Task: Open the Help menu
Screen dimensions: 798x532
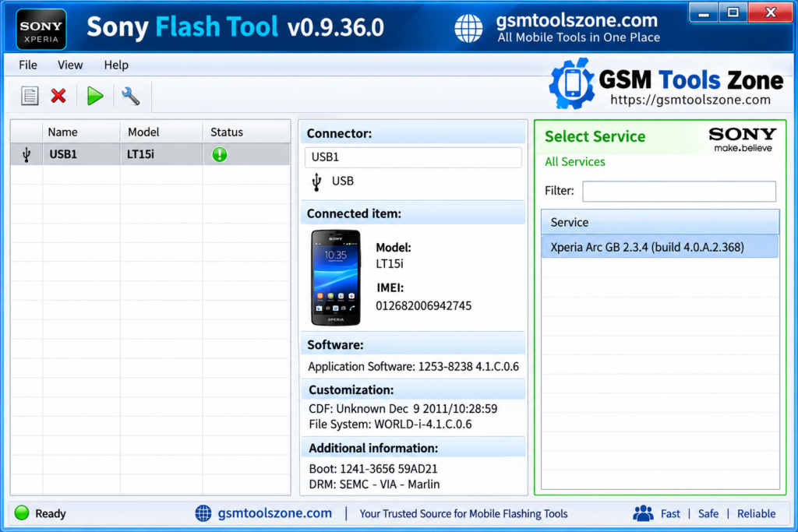Action: [x=116, y=65]
